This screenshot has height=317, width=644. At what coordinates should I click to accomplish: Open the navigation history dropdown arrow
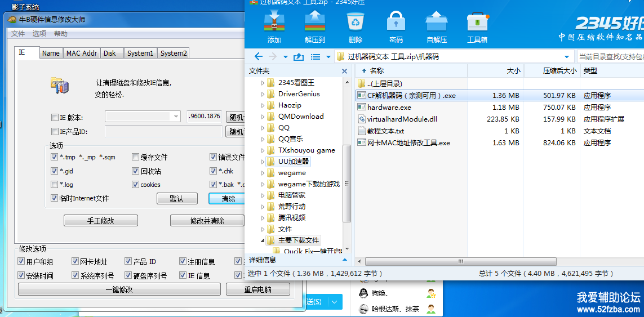[x=286, y=57]
